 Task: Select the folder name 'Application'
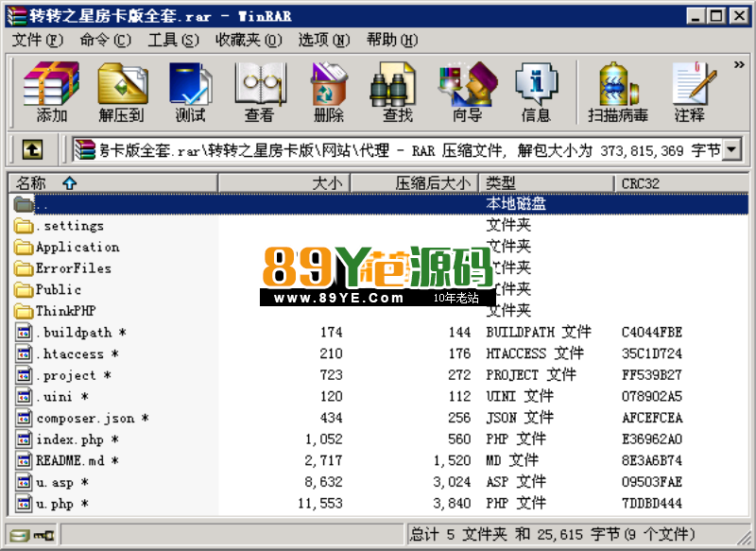(x=77, y=248)
